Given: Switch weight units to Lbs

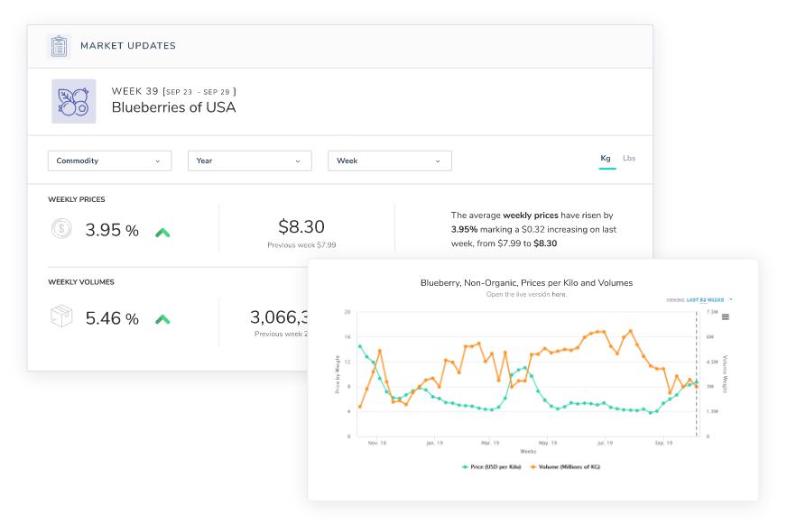Looking at the screenshot, I should tap(629, 159).
